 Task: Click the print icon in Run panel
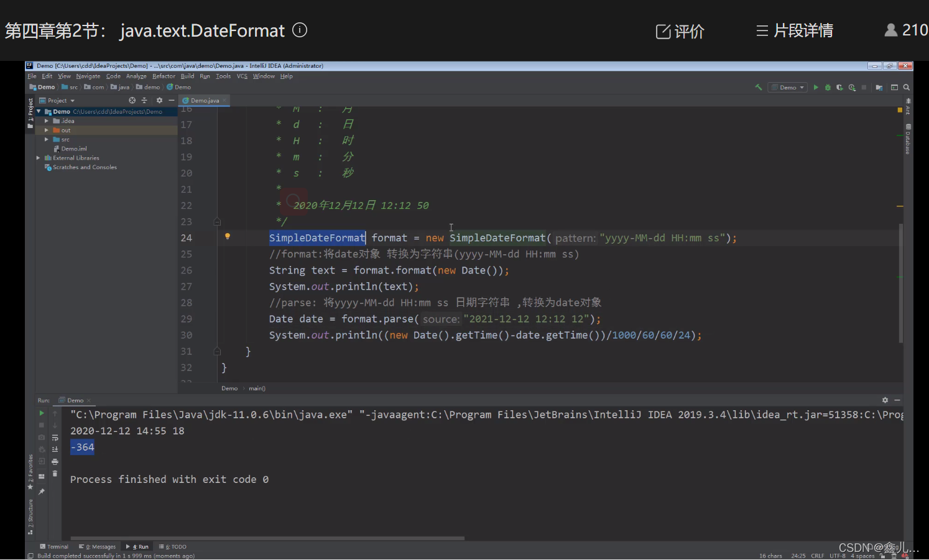click(55, 462)
